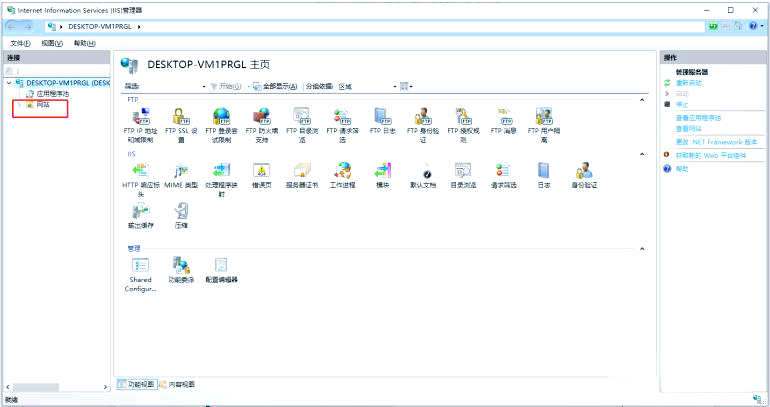Click the 查看应用程序池 link
This screenshot has width=770, height=407.
pos(698,118)
